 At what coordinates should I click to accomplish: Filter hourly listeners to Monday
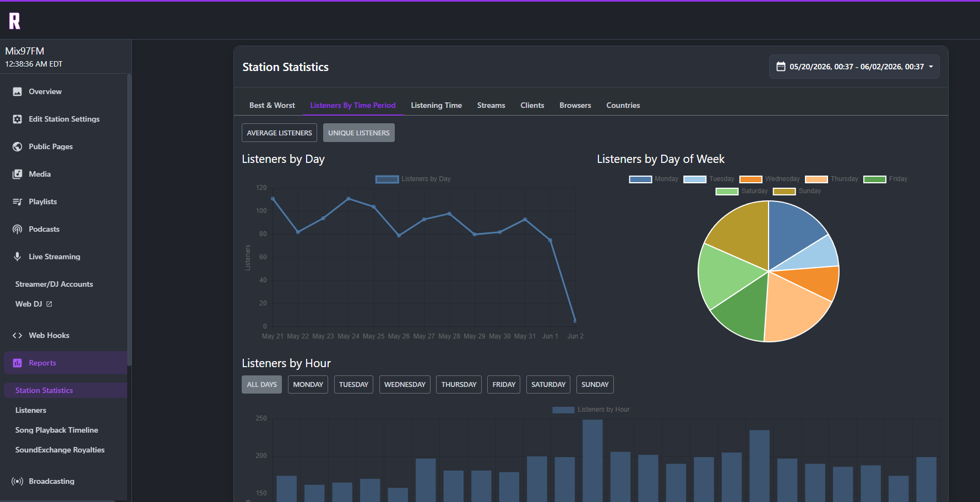tap(308, 384)
